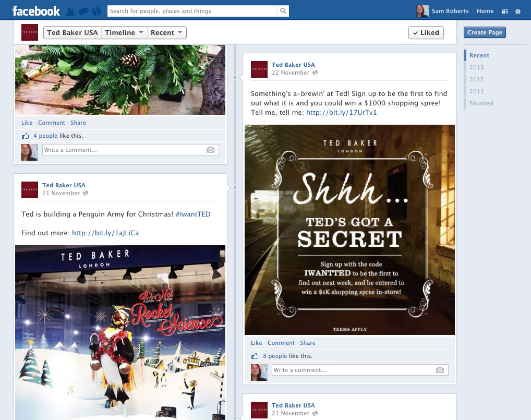The height and width of the screenshot is (420, 531).
Task: Open Sam Roberts profile from top bar
Action: (444, 11)
